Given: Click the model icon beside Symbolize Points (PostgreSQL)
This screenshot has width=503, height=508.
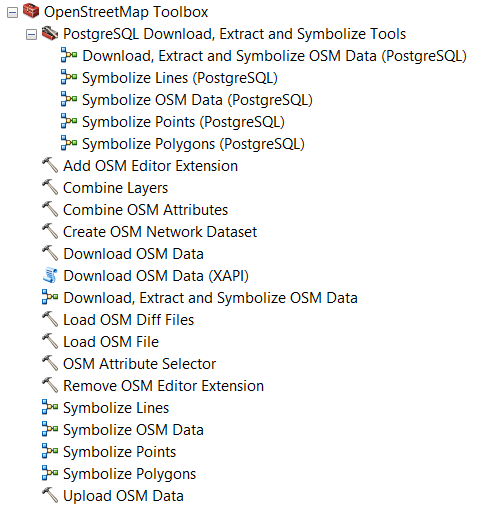Looking at the screenshot, I should 69,121.
